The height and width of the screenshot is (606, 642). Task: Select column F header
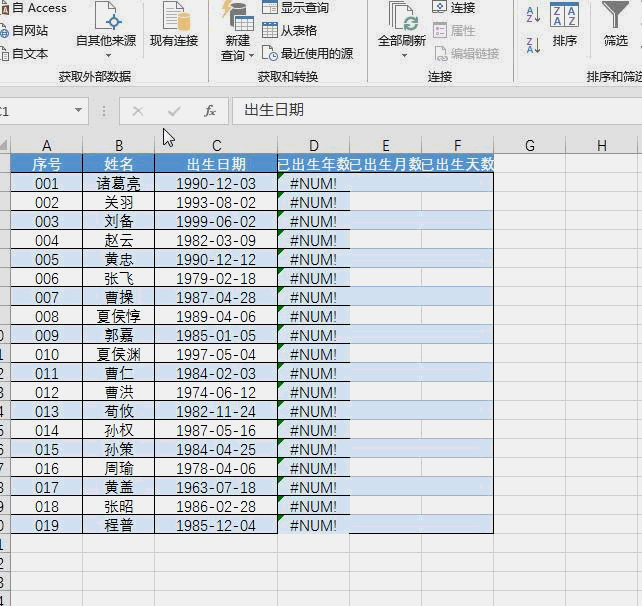point(458,145)
